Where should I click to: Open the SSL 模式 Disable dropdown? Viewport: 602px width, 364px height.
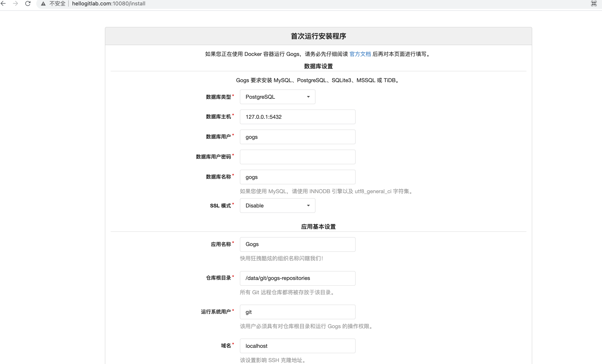click(x=277, y=206)
